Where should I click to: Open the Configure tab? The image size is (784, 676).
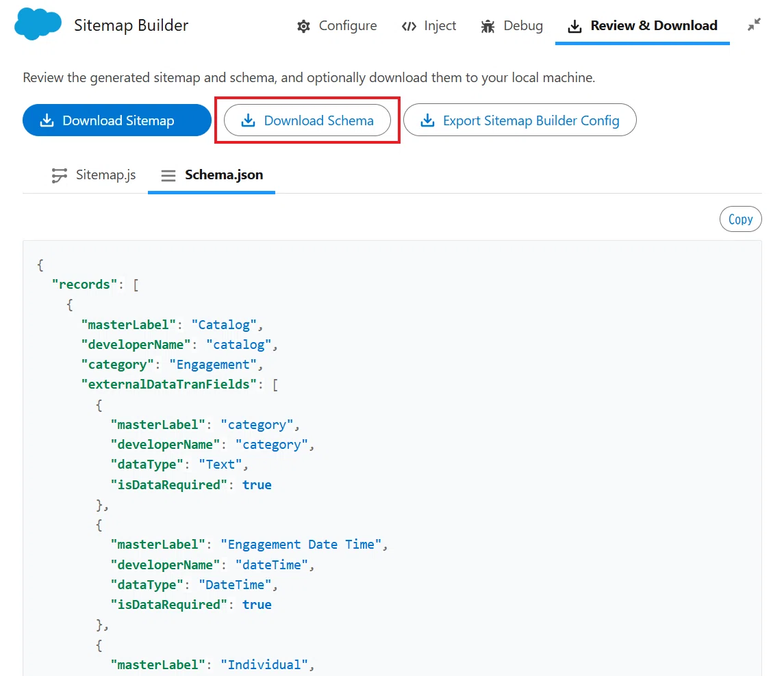(337, 25)
